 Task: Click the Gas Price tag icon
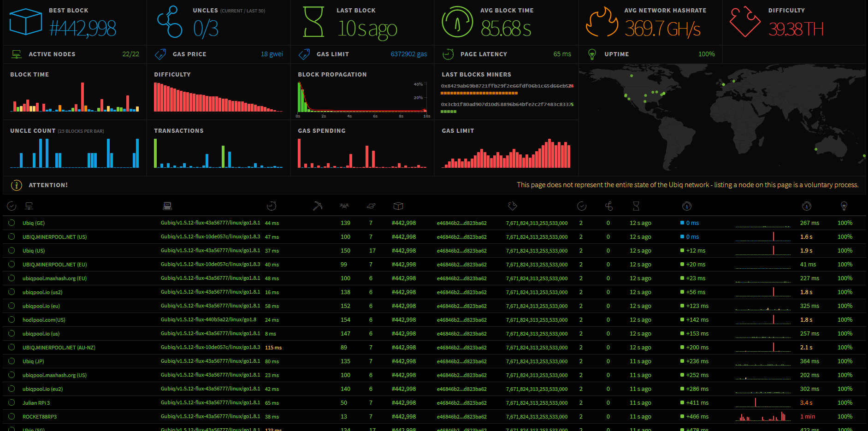pyautogui.click(x=160, y=54)
